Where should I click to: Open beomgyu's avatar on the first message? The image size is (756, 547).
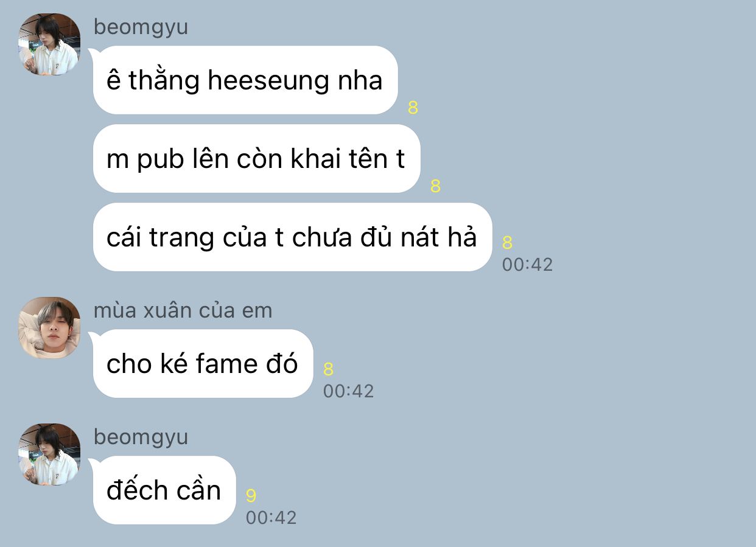pyautogui.click(x=50, y=44)
